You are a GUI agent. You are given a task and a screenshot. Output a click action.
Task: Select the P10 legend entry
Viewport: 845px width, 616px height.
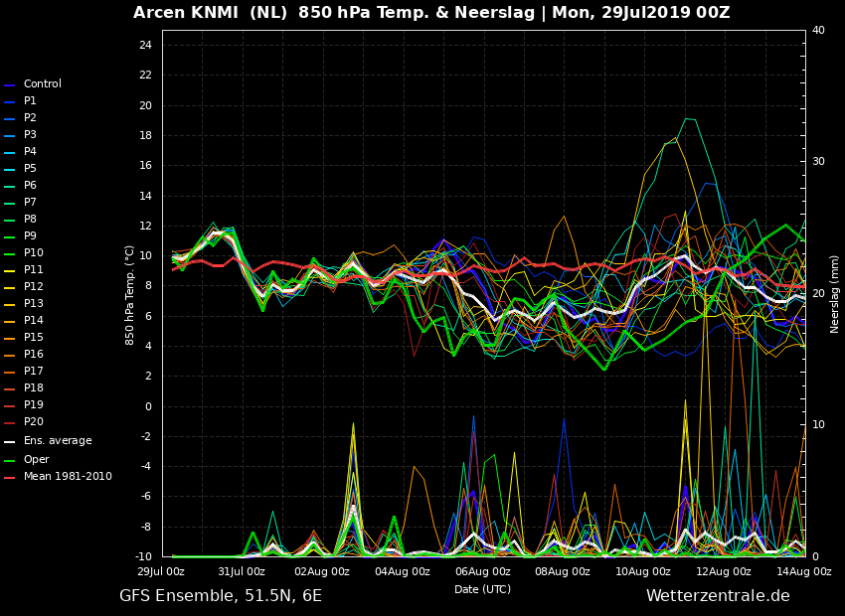tap(34, 252)
